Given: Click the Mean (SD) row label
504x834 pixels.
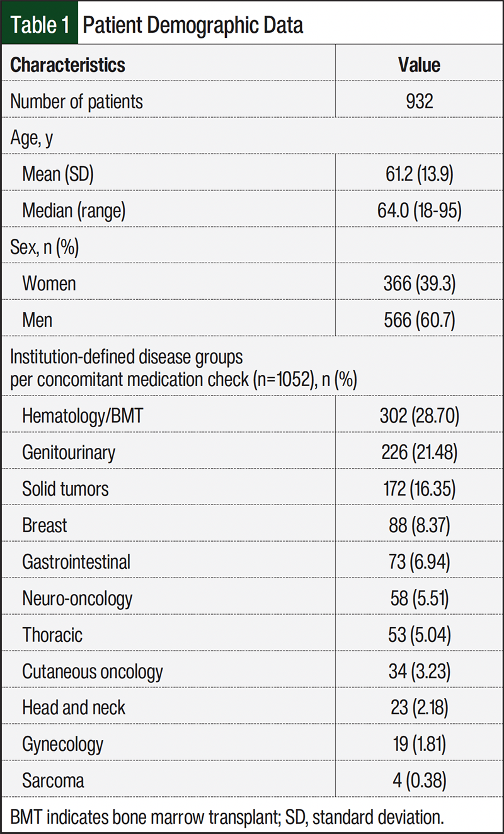Looking at the screenshot, I should [58, 173].
